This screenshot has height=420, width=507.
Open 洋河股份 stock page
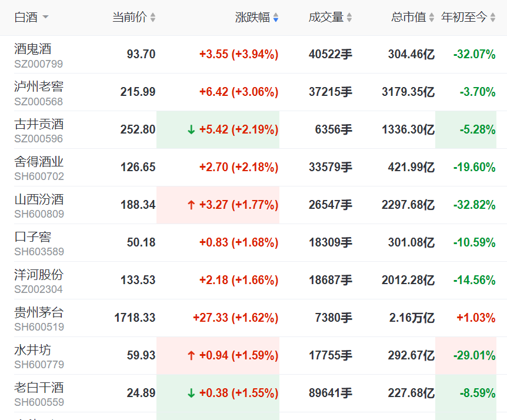pyautogui.click(x=39, y=275)
